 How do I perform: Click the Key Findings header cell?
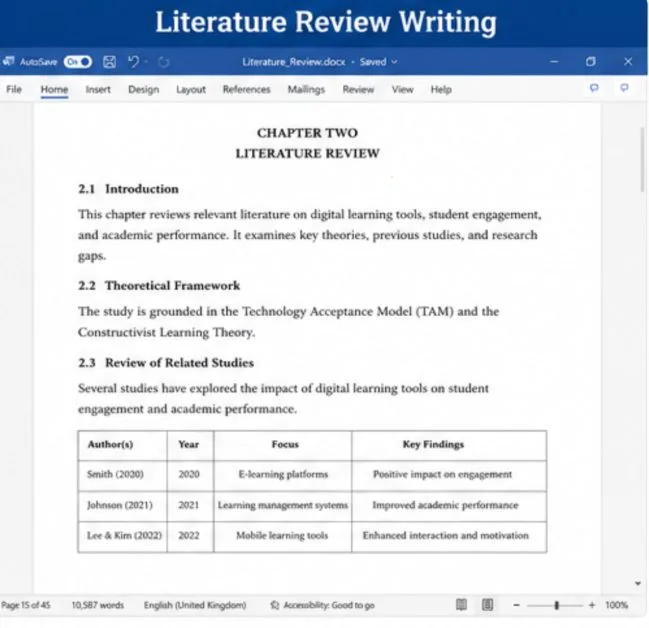(x=449, y=445)
